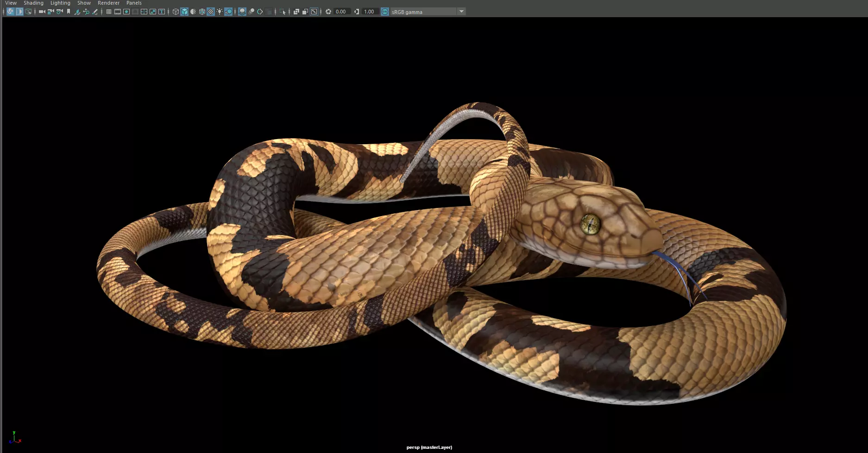The height and width of the screenshot is (453, 868).
Task: Toggle the Safe Action overlay
Action: tap(152, 12)
